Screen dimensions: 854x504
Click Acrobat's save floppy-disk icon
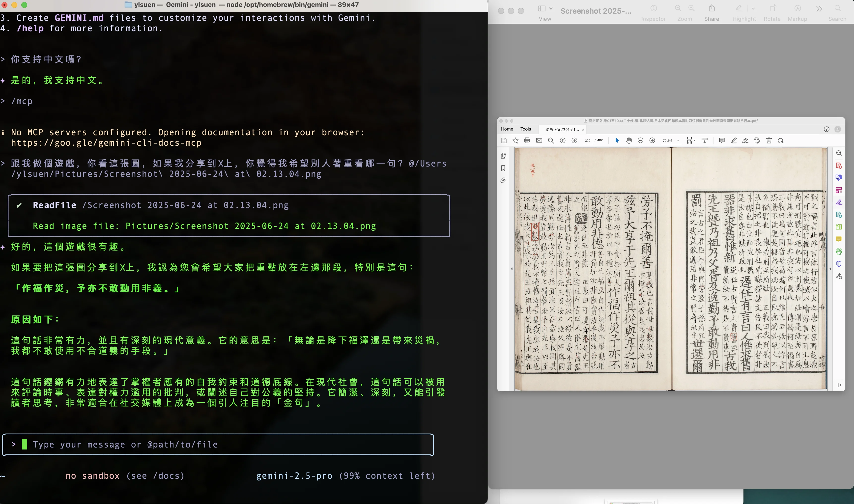tap(504, 140)
